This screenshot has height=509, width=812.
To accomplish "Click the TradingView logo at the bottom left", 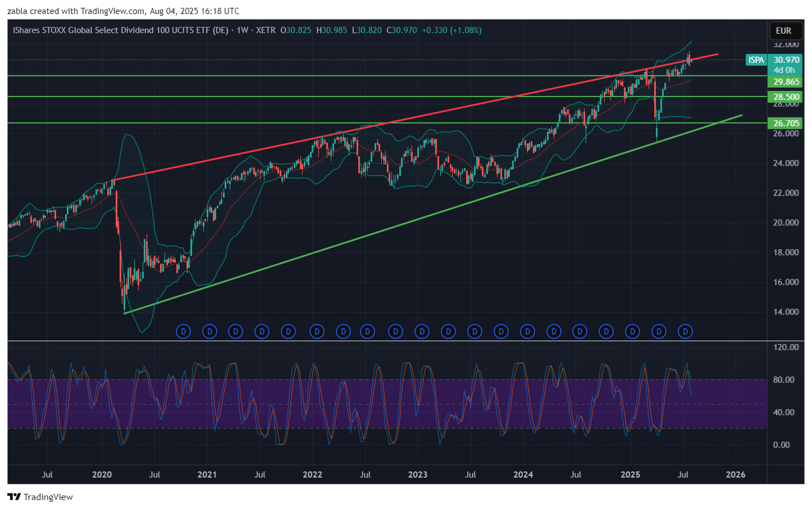I will (40, 497).
